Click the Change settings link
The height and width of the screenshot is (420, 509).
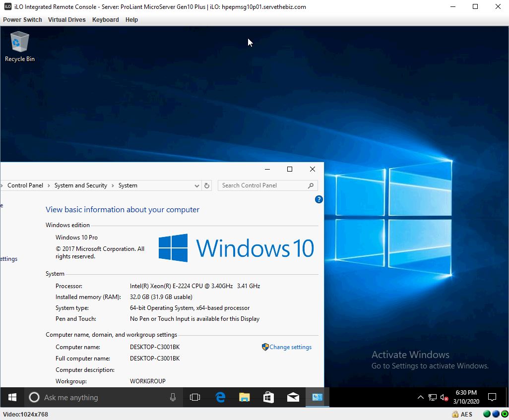(290, 347)
